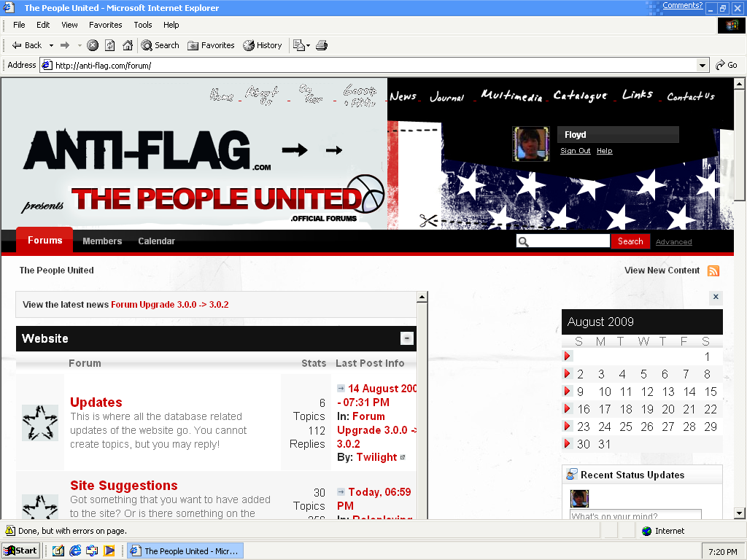The width and height of the screenshot is (747, 560).
Task: Launch Internet Explorer from Quick Launch
Action: (x=75, y=551)
